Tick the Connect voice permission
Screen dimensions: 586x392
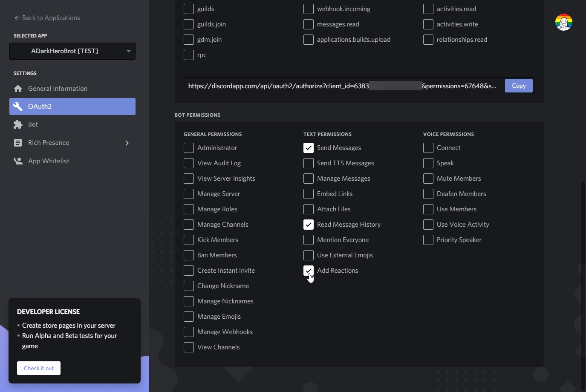428,148
